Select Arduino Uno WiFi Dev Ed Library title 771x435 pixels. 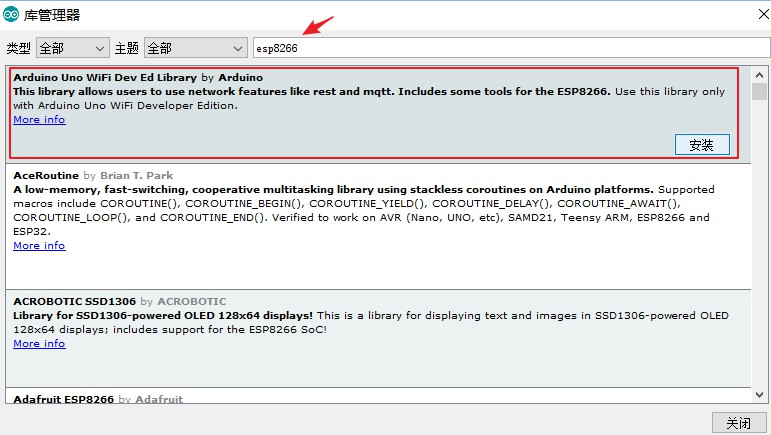coord(105,77)
